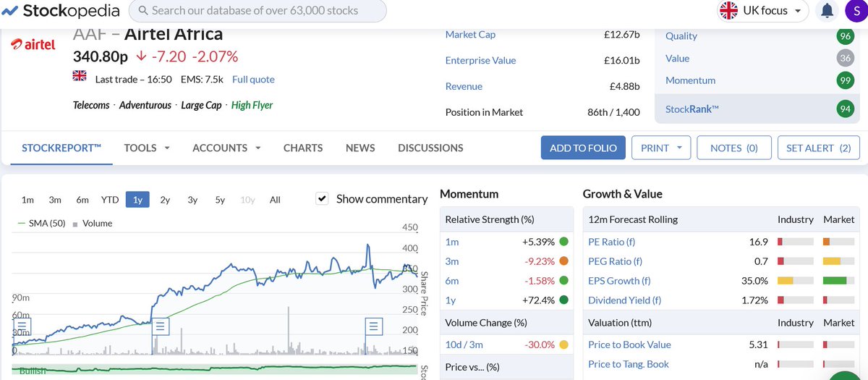868x380 pixels.
Task: Click the PE Ratio (f) link
Action: pyautogui.click(x=612, y=242)
